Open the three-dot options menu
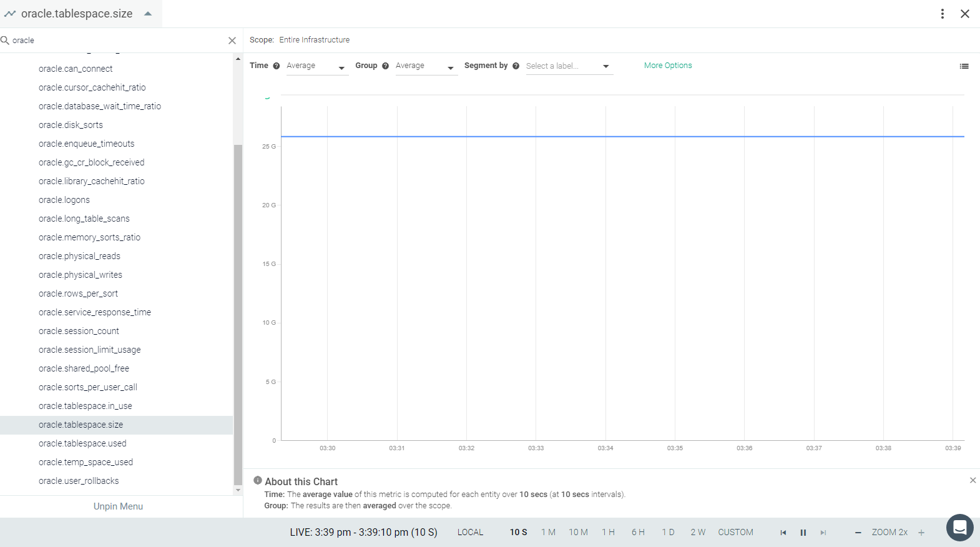 pyautogui.click(x=943, y=14)
